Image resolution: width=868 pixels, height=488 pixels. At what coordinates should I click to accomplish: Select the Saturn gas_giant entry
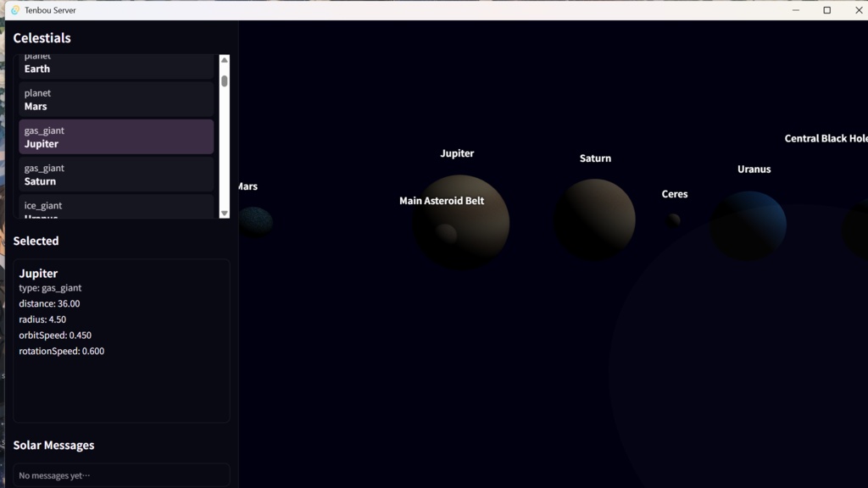point(115,175)
